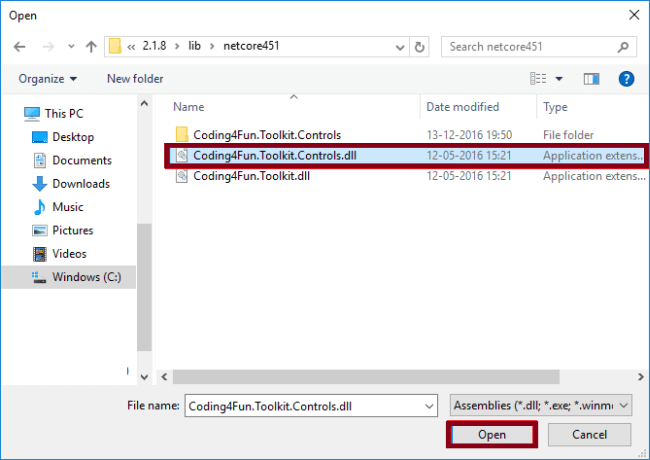Screen dimensions: 650x460
Task: Open the view options dropdown arrow
Action: 559,79
